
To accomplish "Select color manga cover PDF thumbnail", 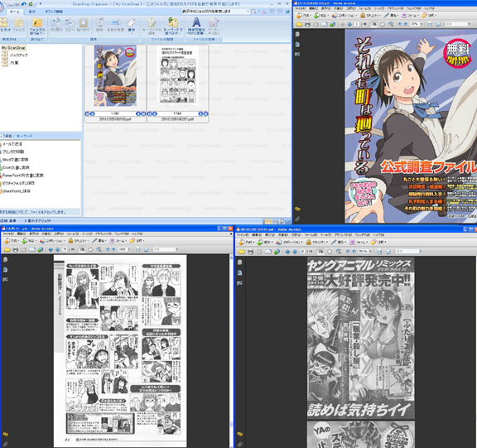I will (x=115, y=75).
